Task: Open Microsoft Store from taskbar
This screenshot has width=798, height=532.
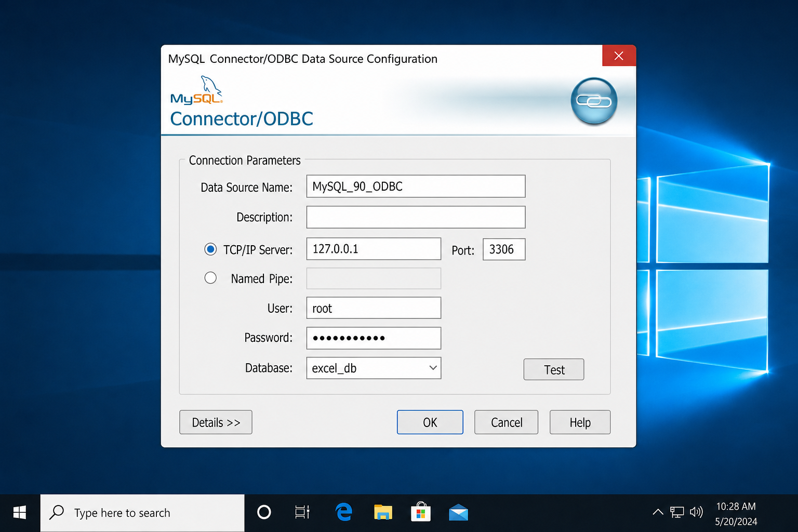Action: (421, 512)
